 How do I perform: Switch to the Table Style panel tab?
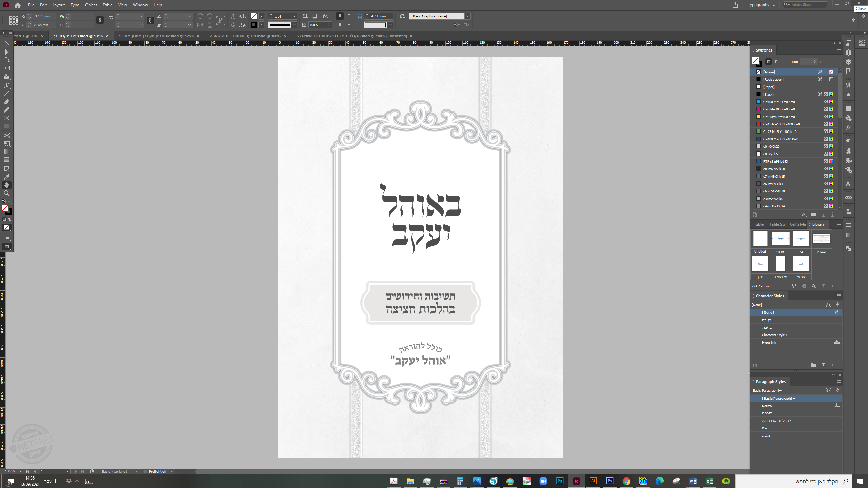[x=777, y=224]
